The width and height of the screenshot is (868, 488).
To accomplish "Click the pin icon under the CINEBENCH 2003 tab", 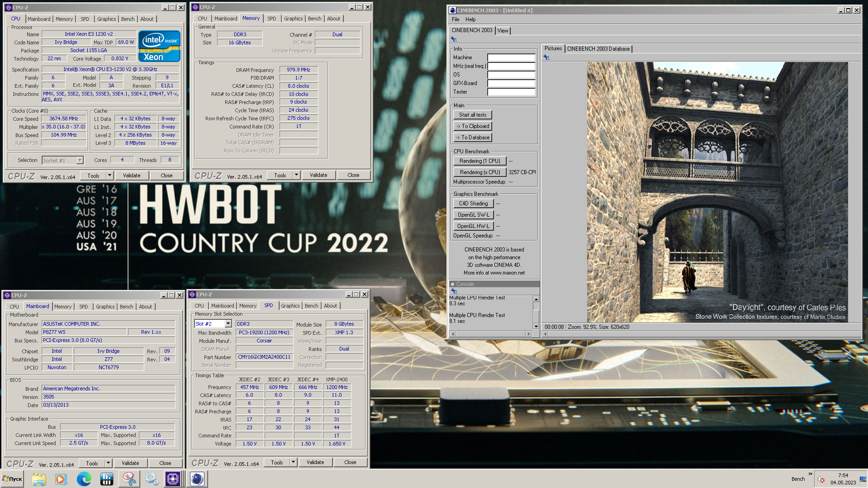I will point(454,39).
